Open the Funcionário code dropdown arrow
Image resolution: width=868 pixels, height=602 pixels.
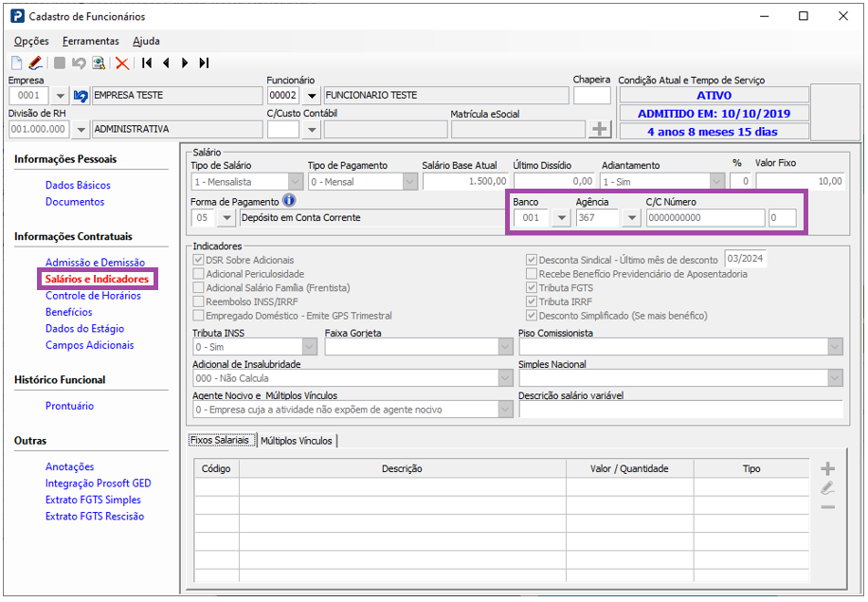[311, 96]
